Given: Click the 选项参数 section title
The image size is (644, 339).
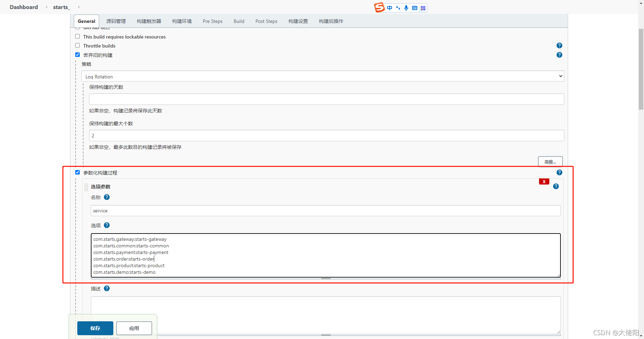Looking at the screenshot, I should (101, 187).
